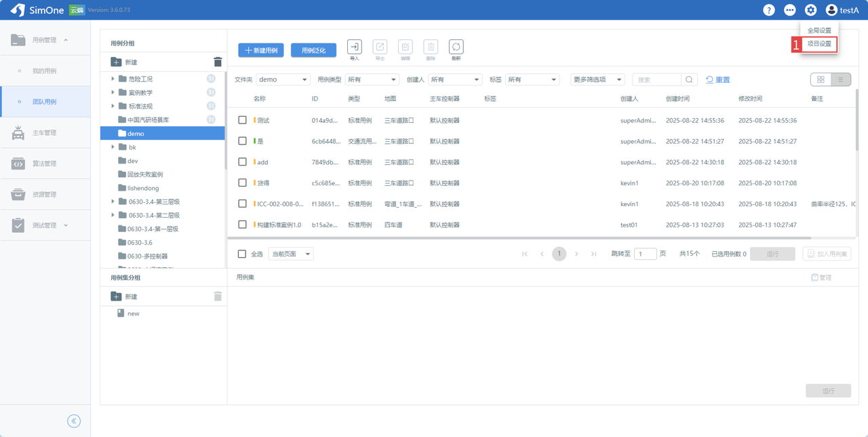Click the search magnifier icon
Viewport: 868px width, 437px height.
tap(689, 79)
